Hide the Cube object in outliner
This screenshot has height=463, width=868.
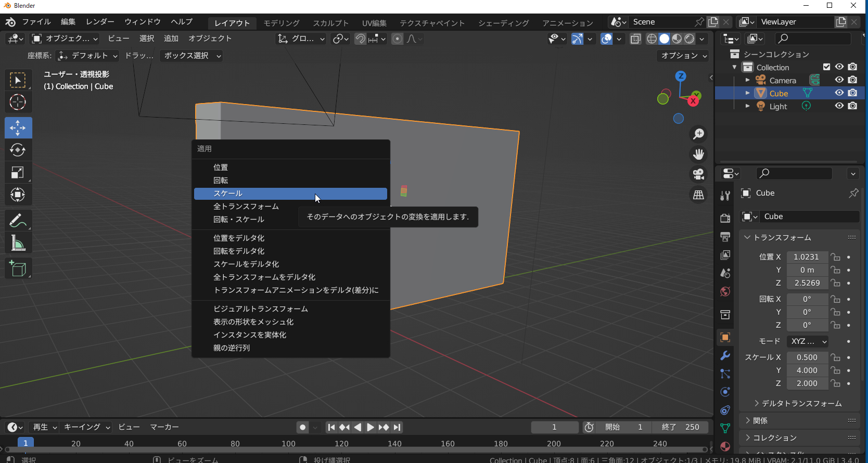(839, 93)
